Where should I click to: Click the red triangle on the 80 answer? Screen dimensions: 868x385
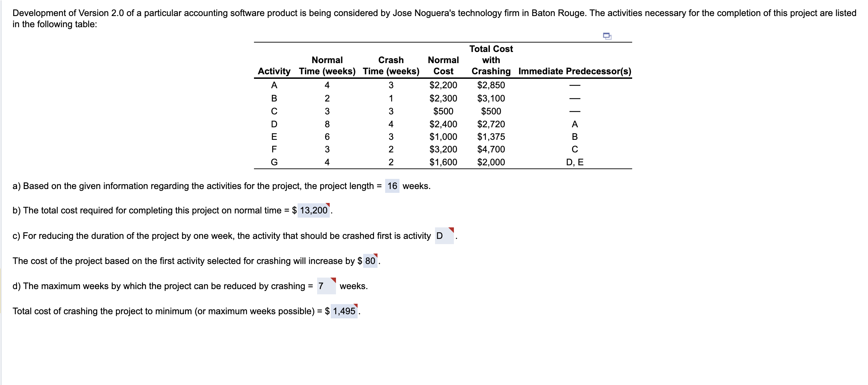pyautogui.click(x=375, y=255)
